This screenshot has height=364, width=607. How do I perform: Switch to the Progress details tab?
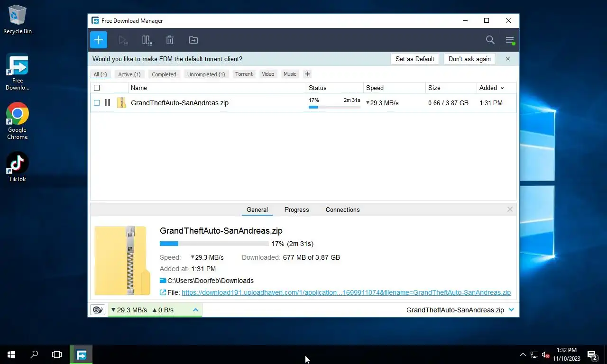(x=297, y=209)
